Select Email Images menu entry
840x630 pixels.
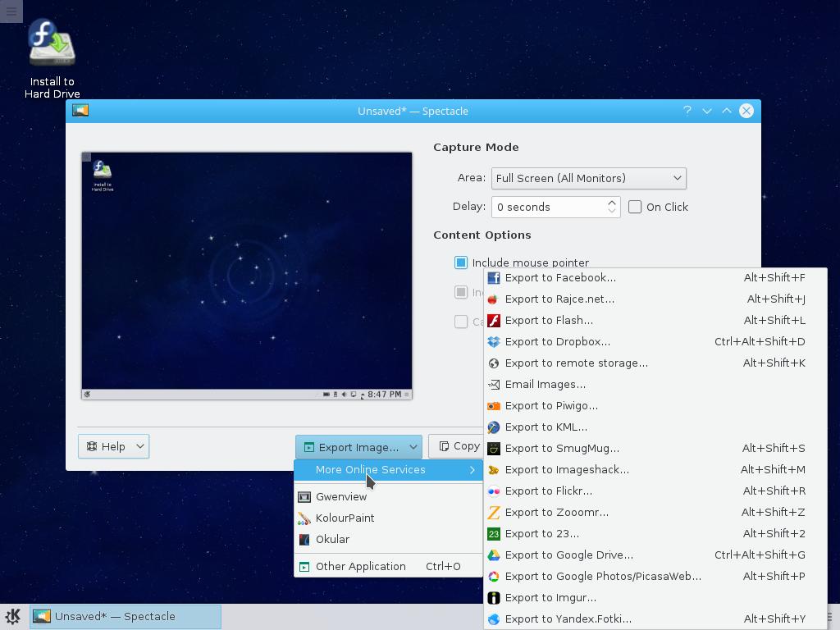click(655, 385)
